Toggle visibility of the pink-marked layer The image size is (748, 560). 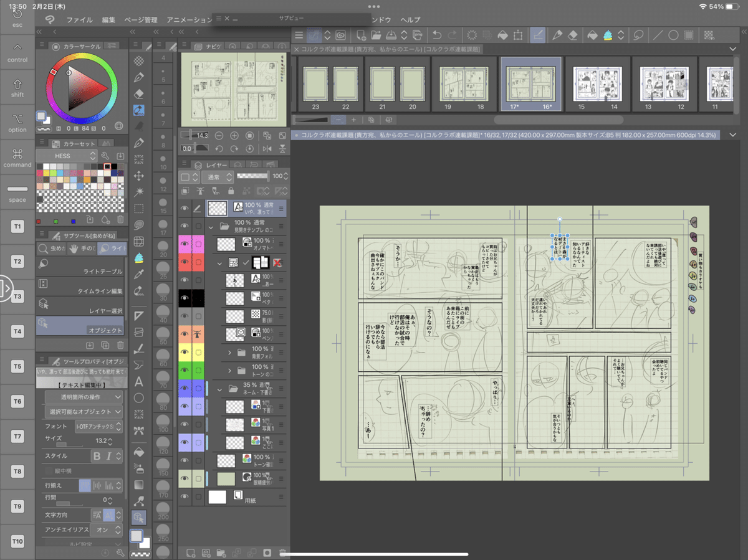185,244
